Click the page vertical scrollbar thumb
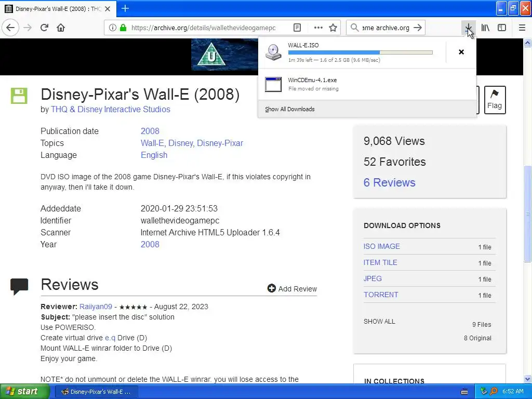 point(527,214)
